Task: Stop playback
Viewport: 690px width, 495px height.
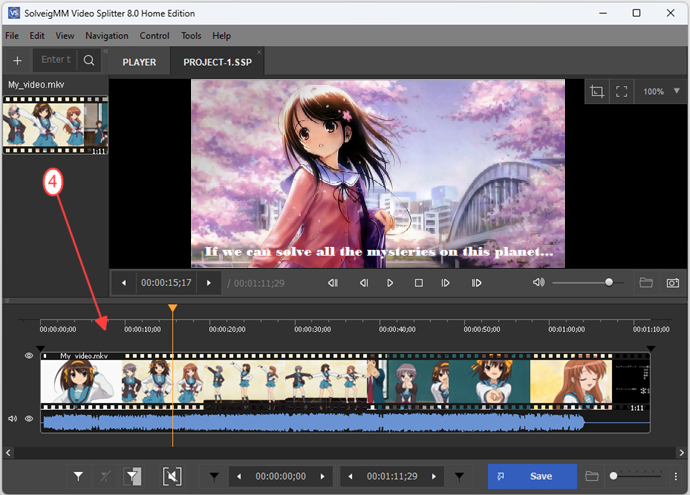Action: (x=418, y=283)
